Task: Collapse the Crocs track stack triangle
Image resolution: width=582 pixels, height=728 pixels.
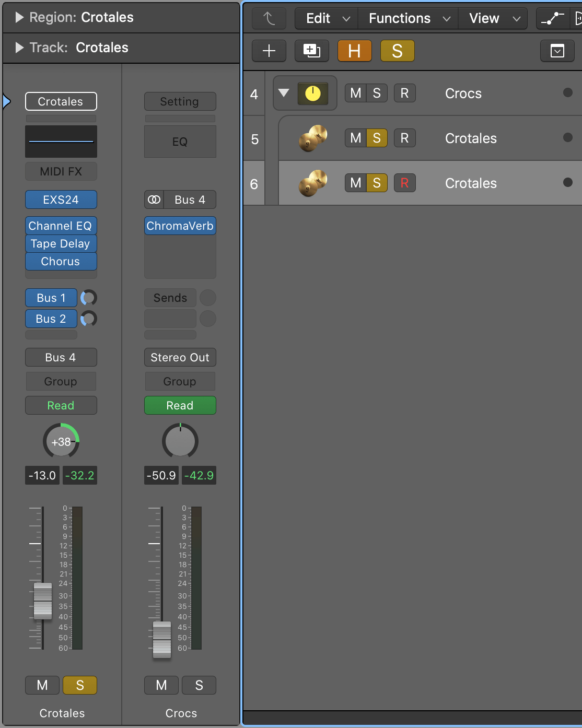Action: 284,93
